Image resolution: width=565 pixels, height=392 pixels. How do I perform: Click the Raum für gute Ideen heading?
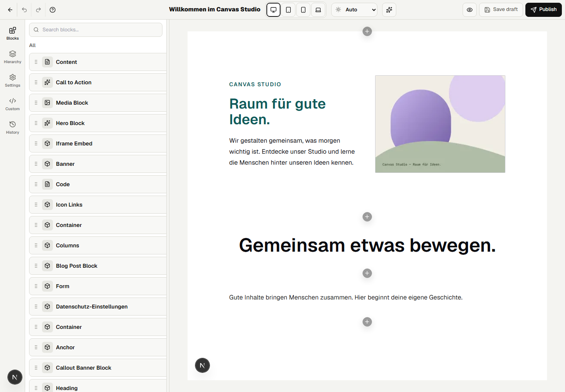[x=277, y=112]
